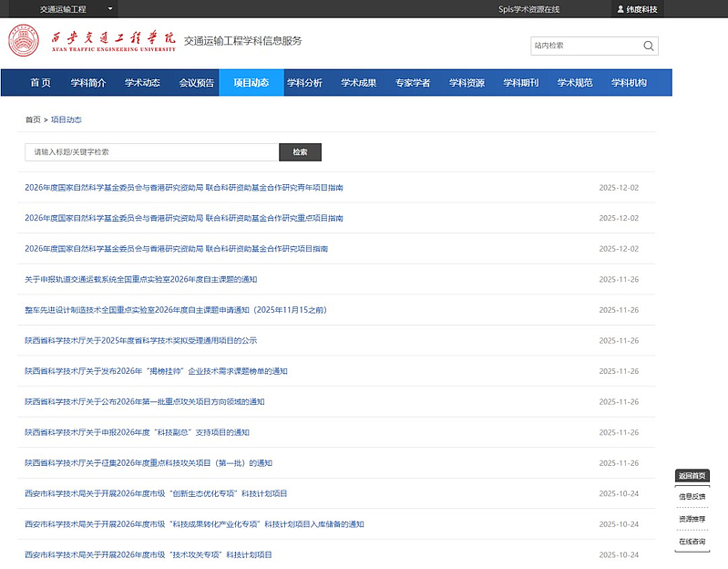Expand the 交通运输工程 dropdown arrow

(x=110, y=9)
